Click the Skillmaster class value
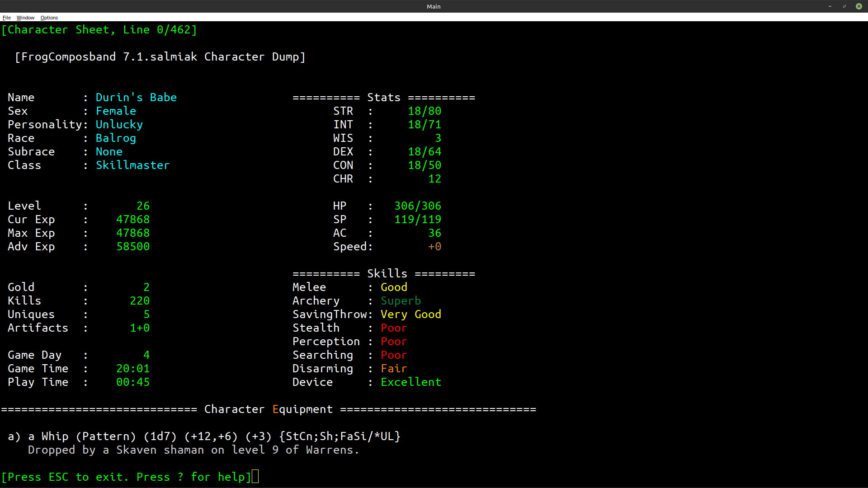868x488 pixels. tap(132, 165)
